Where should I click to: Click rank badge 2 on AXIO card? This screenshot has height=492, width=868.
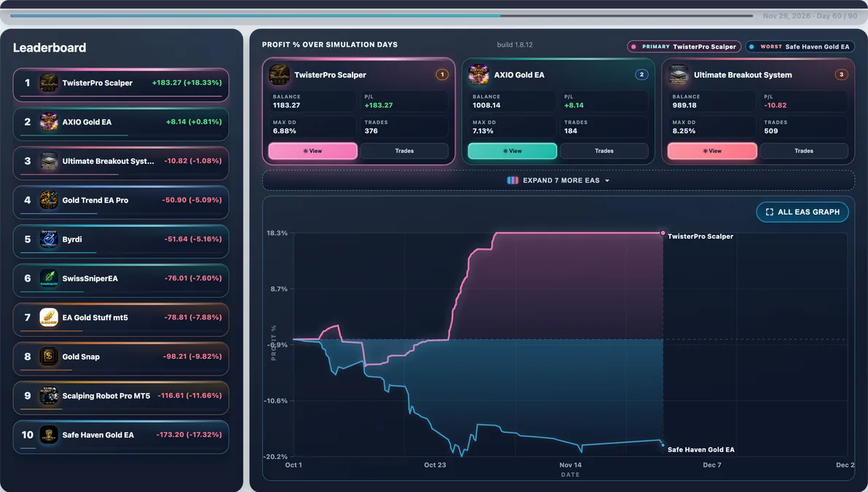coord(642,75)
